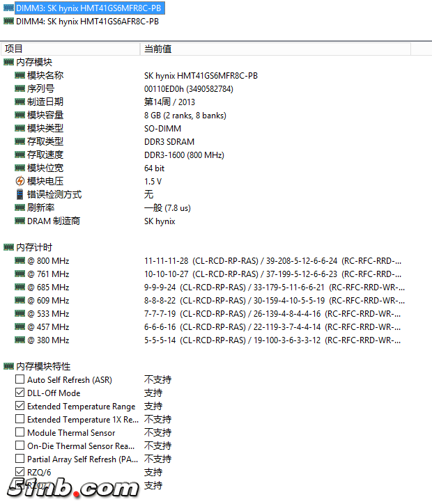Click 不支持 value beside Module Thermal Sensor
Screen dimensions: 432x504
158,432
